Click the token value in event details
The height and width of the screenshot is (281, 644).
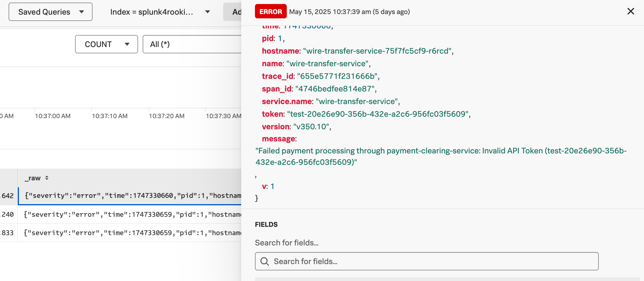pos(378,114)
